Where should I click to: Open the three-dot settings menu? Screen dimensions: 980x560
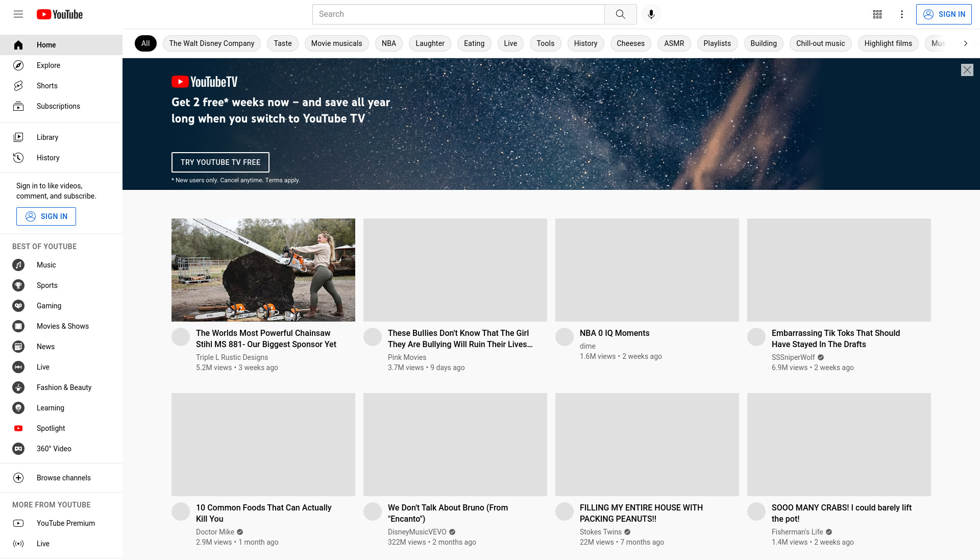coord(902,14)
